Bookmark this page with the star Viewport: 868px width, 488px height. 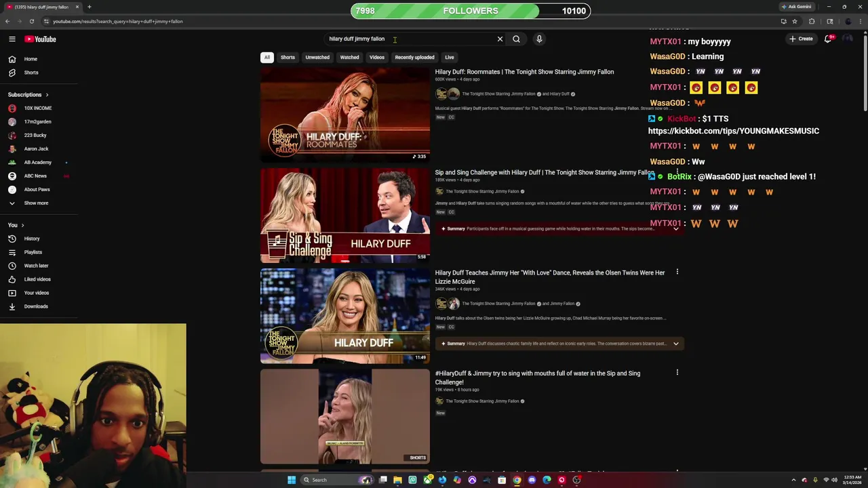pyautogui.click(x=795, y=22)
